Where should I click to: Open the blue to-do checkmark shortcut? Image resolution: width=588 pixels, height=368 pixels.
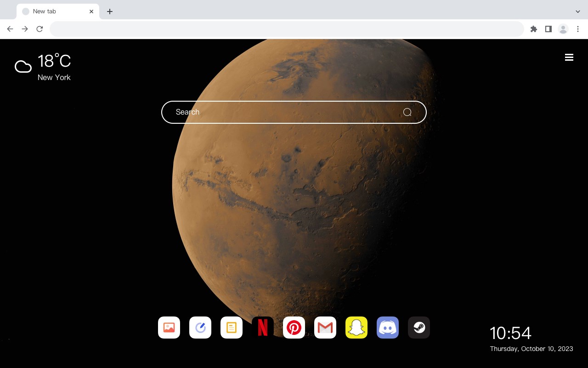click(x=200, y=328)
